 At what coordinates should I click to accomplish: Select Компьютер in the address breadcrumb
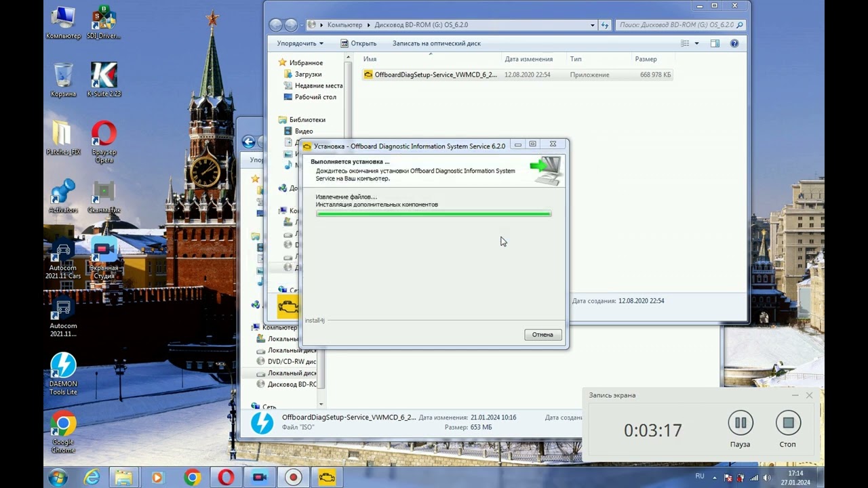[x=344, y=25]
